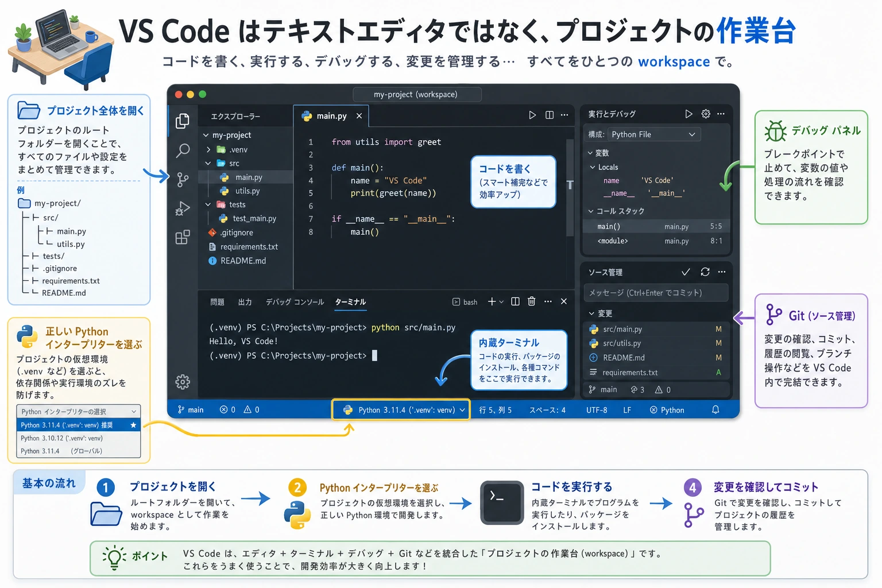Switch to デバッグ コンソール tab

click(295, 302)
